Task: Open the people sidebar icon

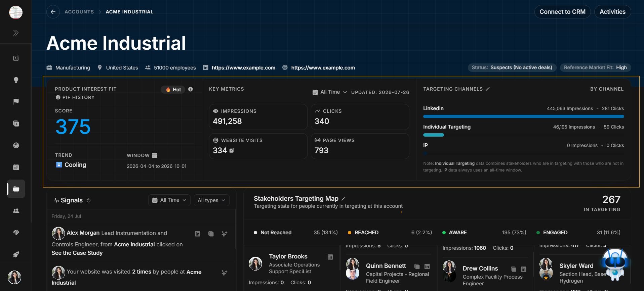Action: 16,211
